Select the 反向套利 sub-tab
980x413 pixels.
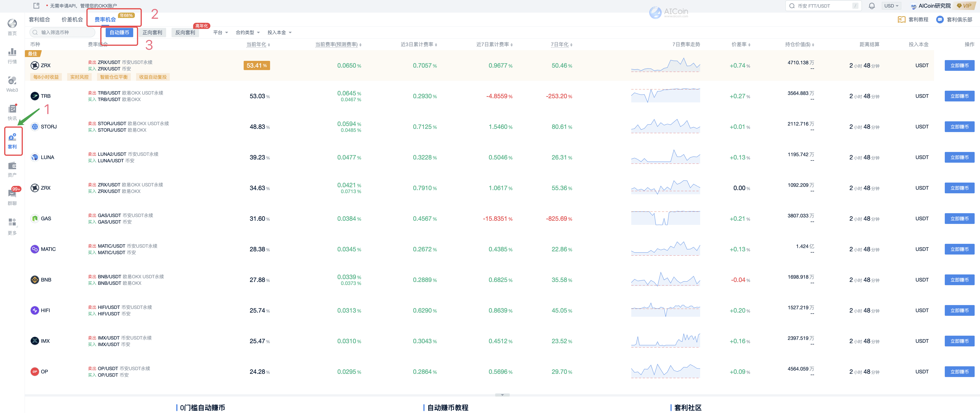pos(185,33)
